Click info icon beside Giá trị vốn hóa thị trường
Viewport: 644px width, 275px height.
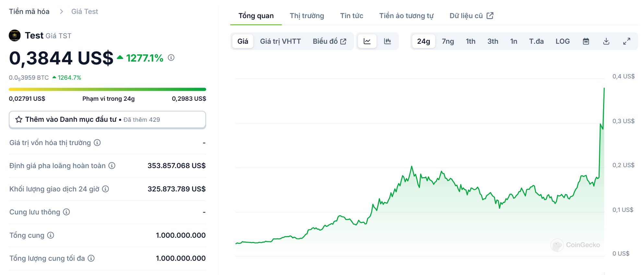click(x=97, y=143)
